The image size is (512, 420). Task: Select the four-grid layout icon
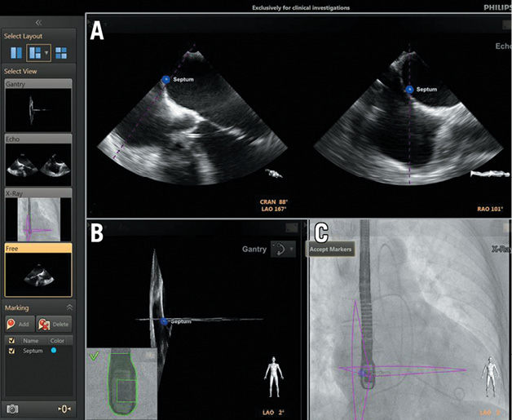(x=61, y=53)
